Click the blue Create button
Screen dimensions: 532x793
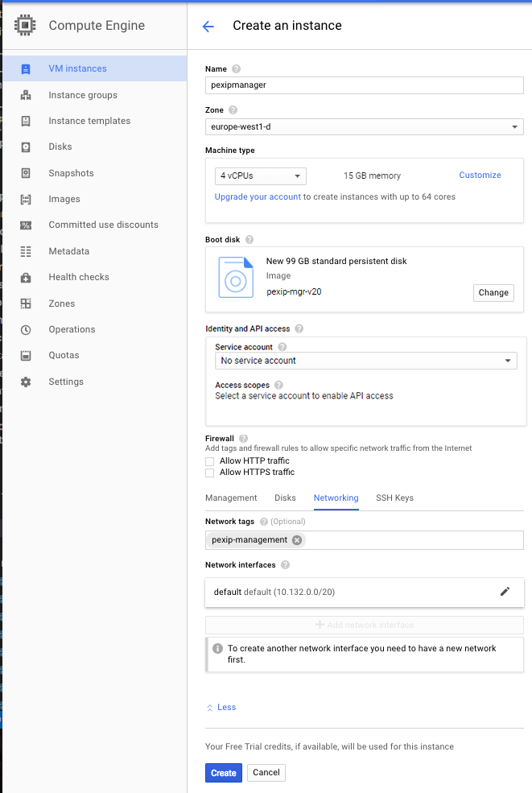click(223, 773)
